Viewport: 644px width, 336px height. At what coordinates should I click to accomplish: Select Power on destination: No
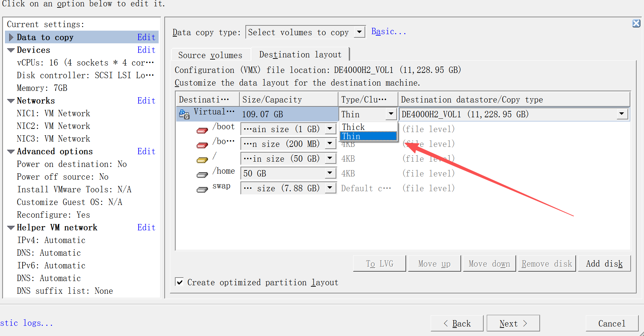pos(72,164)
